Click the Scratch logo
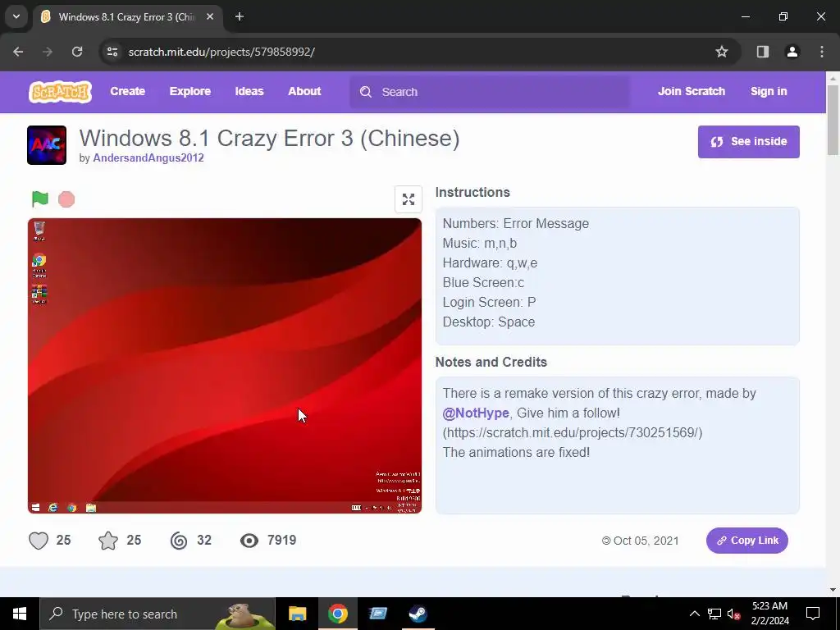 [60, 92]
